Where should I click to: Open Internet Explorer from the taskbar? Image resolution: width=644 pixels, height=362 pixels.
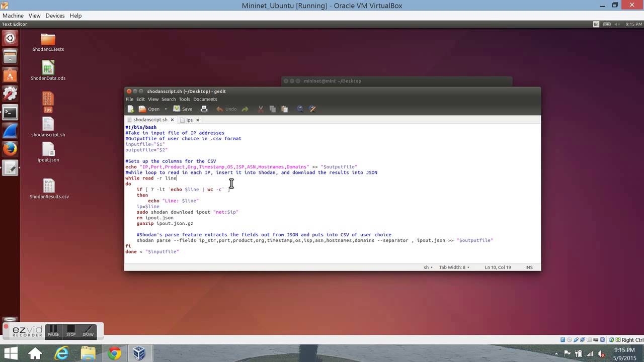[61, 353]
